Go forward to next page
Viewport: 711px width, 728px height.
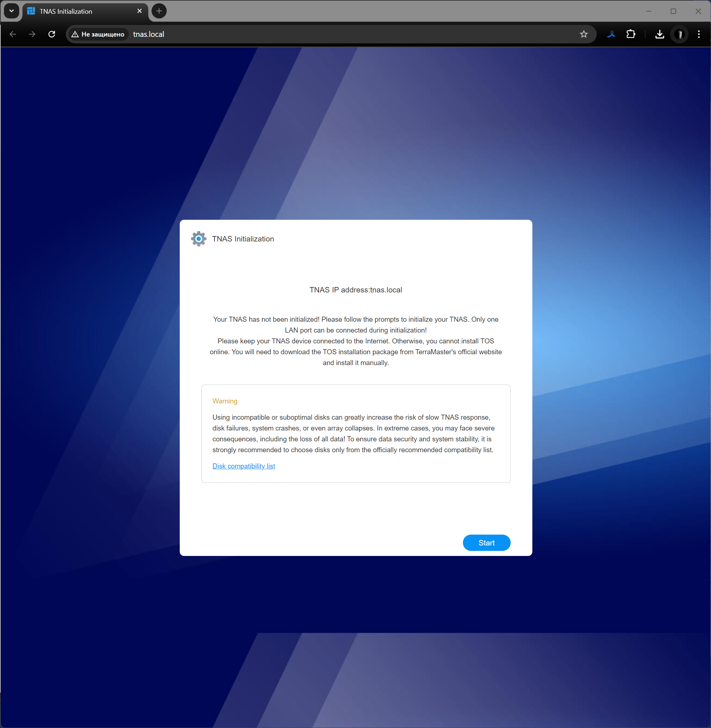coord(32,34)
